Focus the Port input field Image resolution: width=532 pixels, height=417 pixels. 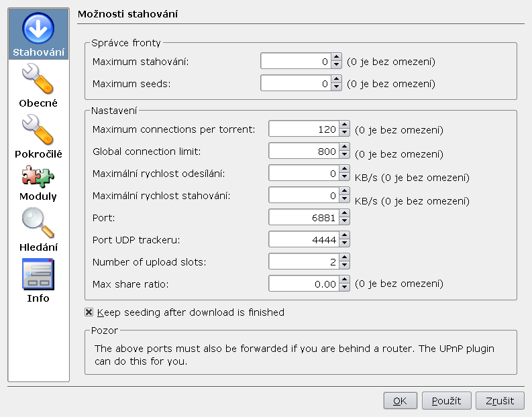304,217
